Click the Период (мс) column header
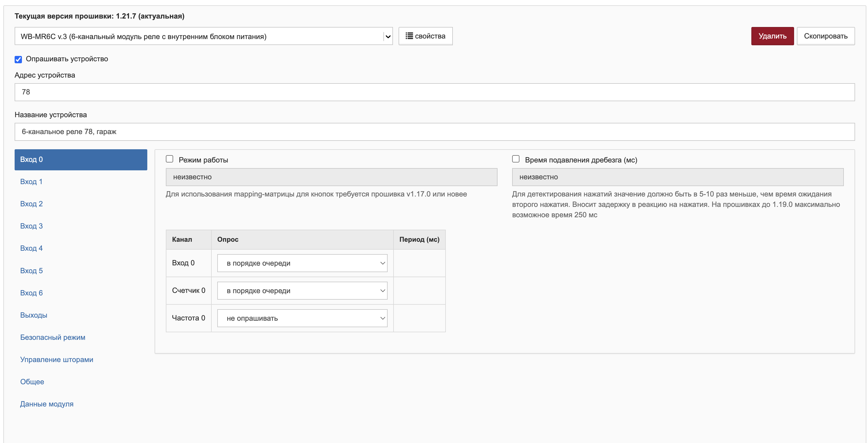 tap(419, 239)
